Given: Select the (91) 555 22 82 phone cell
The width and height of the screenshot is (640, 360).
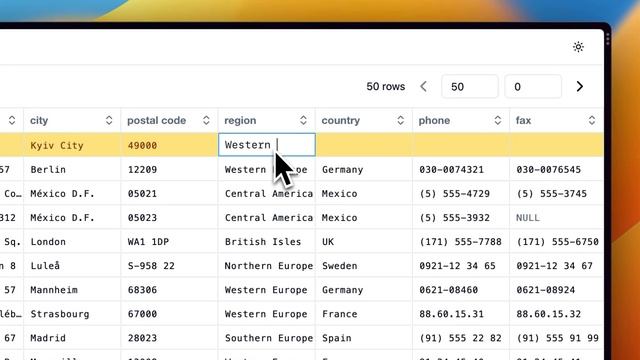Looking at the screenshot, I should pos(461,338).
